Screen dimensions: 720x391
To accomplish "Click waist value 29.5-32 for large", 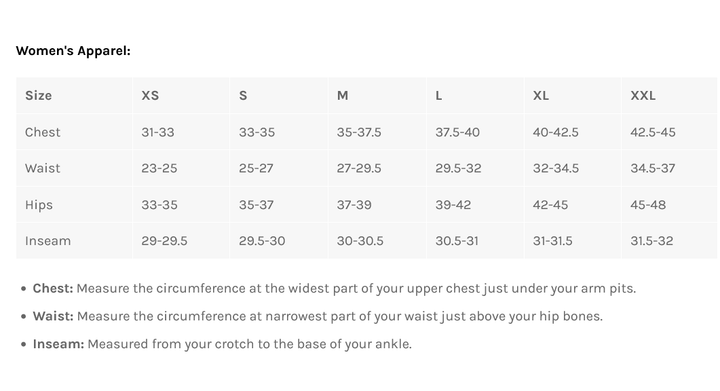I will 458,168.
